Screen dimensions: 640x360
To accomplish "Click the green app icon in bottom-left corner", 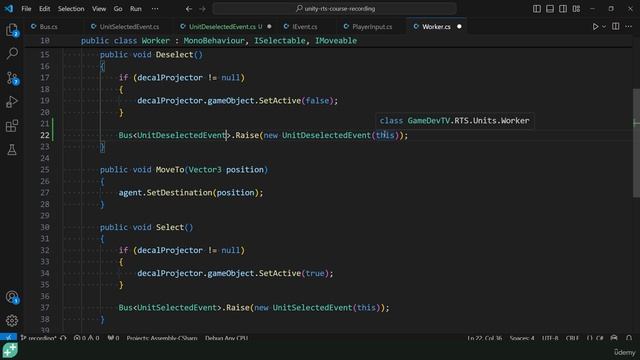I will (x=10, y=351).
